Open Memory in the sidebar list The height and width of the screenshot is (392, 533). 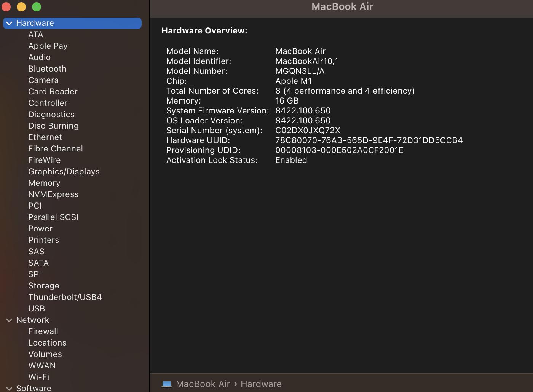(44, 183)
